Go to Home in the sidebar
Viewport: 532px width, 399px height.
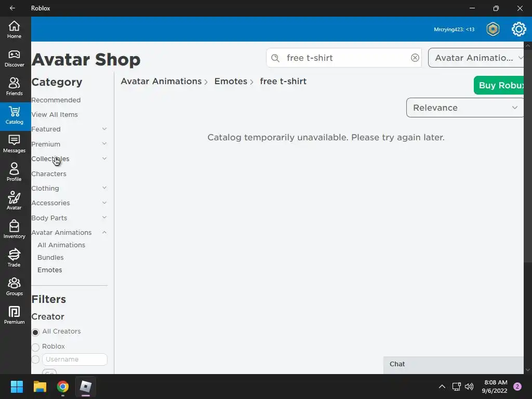tap(14, 30)
